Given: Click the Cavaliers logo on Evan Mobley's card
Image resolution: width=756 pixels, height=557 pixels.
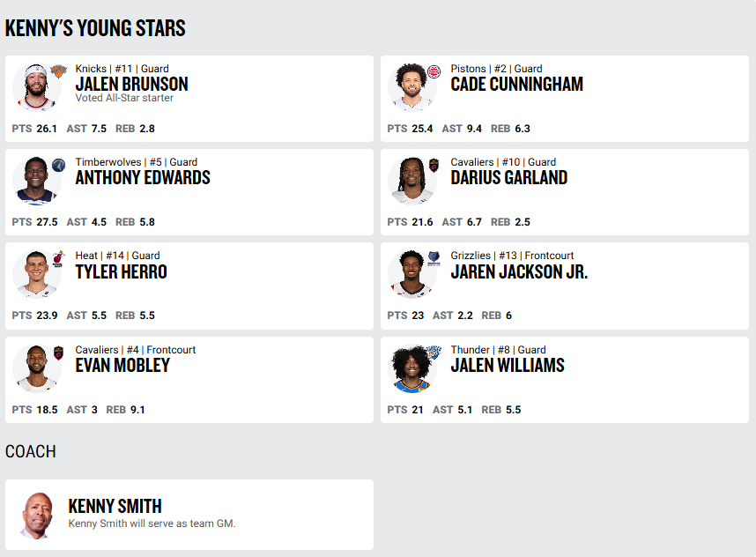Looking at the screenshot, I should tap(58, 353).
